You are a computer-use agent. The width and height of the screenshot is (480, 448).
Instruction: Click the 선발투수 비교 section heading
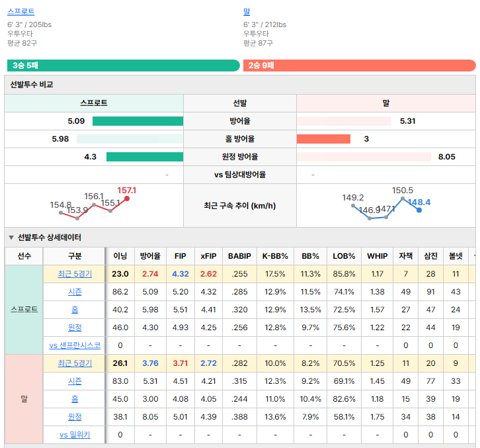[32, 85]
